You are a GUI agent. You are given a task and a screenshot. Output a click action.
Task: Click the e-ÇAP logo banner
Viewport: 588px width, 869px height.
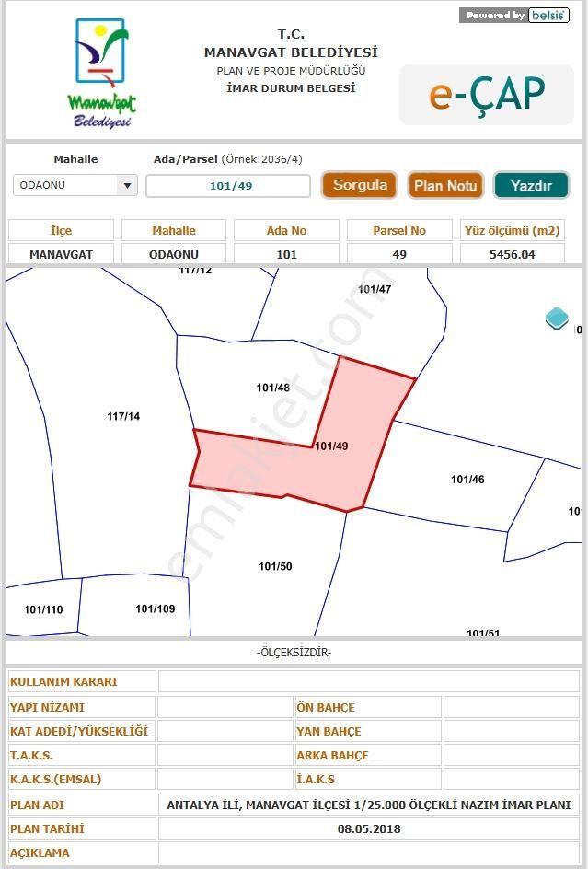[487, 94]
